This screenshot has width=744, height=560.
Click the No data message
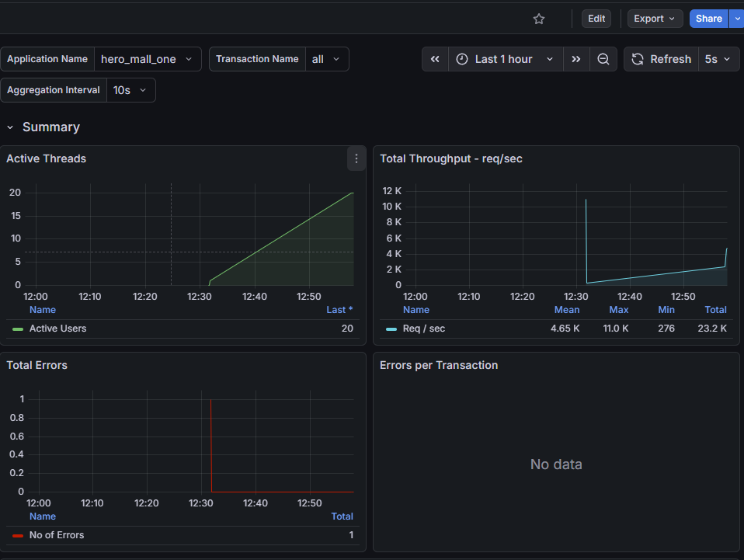[x=556, y=464]
